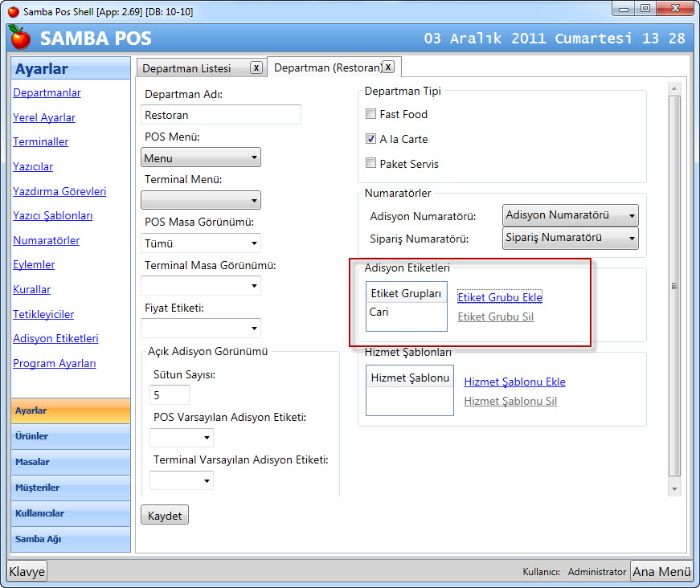700x588 pixels.
Task: Open the POS Menü dropdown
Action: pyautogui.click(x=201, y=157)
